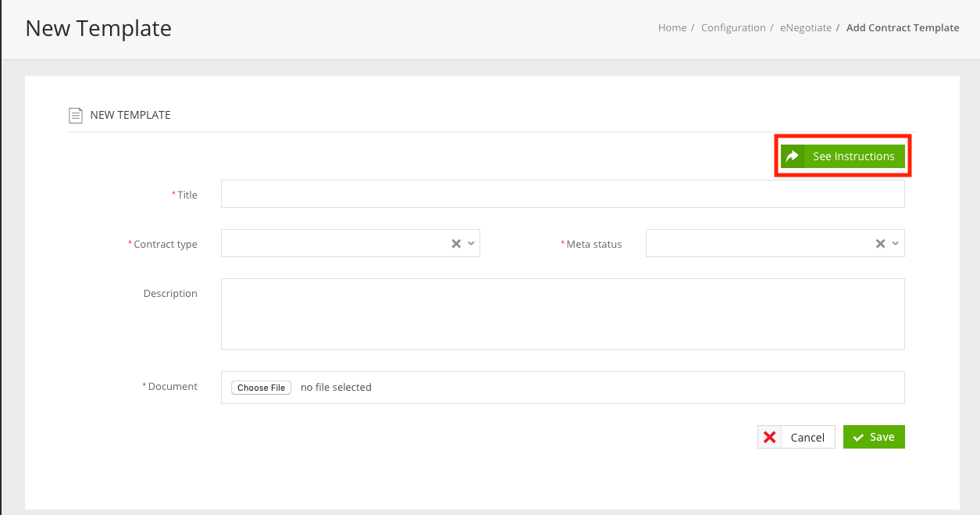Open Configuration breadcrumb link
980x515 pixels.
[733, 27]
